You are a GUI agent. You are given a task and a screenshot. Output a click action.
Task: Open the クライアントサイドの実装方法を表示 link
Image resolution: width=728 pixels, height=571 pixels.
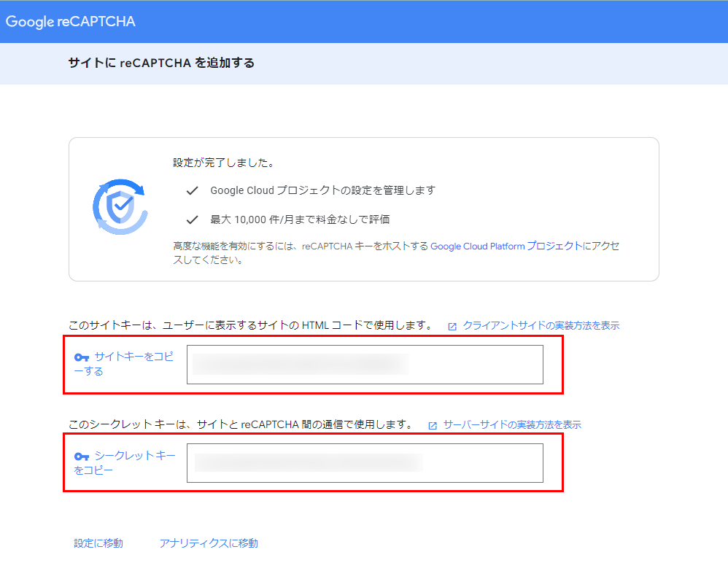(541, 326)
